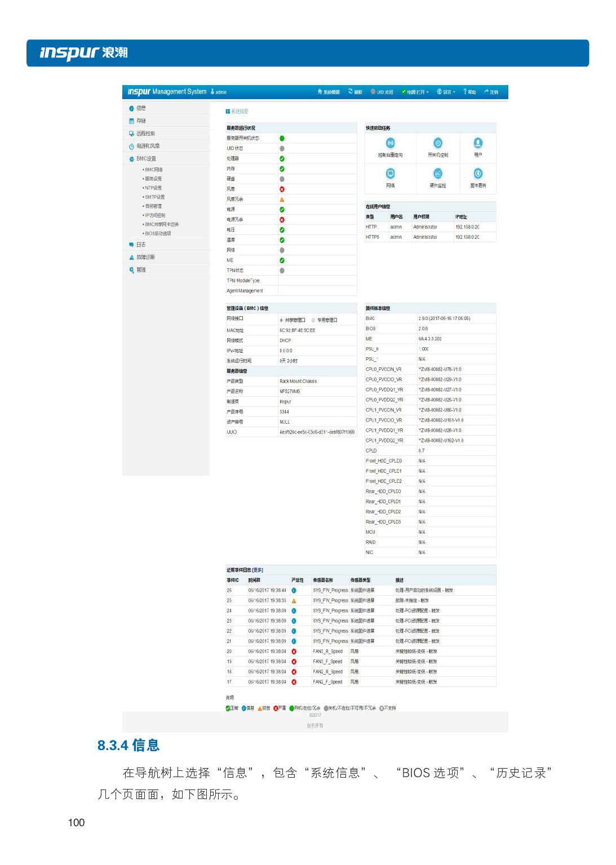Click the 更多 link for event logs
Image resolution: width=616 pixels, height=865 pixels.
259,569
